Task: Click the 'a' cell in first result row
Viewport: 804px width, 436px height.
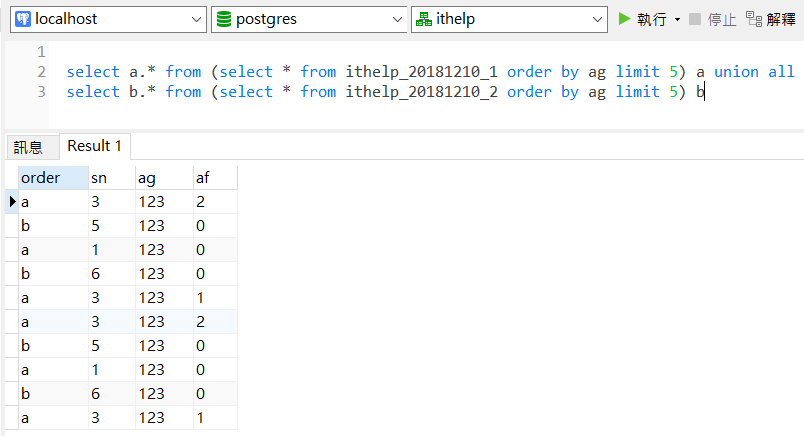Action: (x=53, y=202)
